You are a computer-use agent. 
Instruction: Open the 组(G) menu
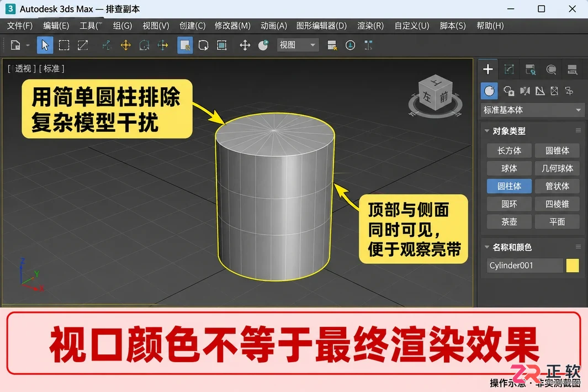pos(123,25)
